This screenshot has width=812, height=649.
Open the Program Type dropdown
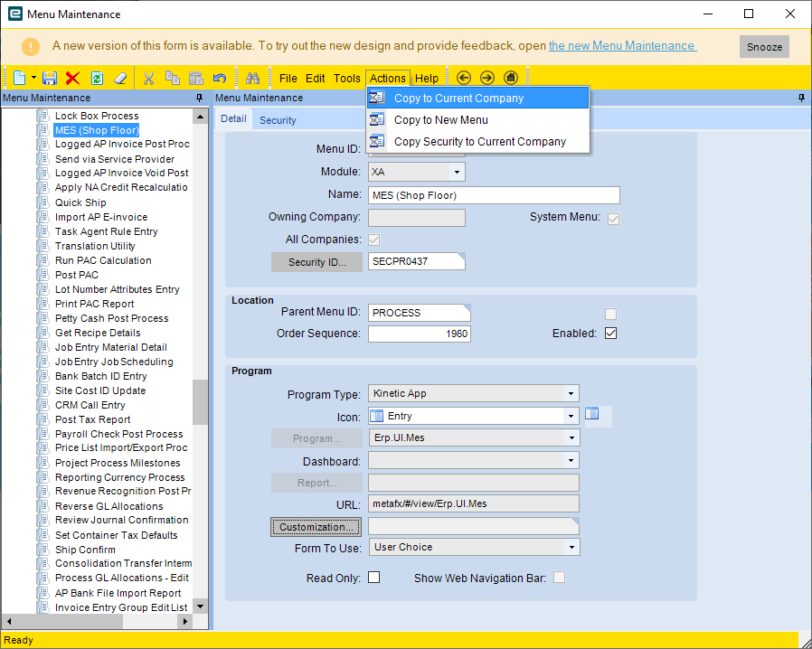click(x=571, y=393)
